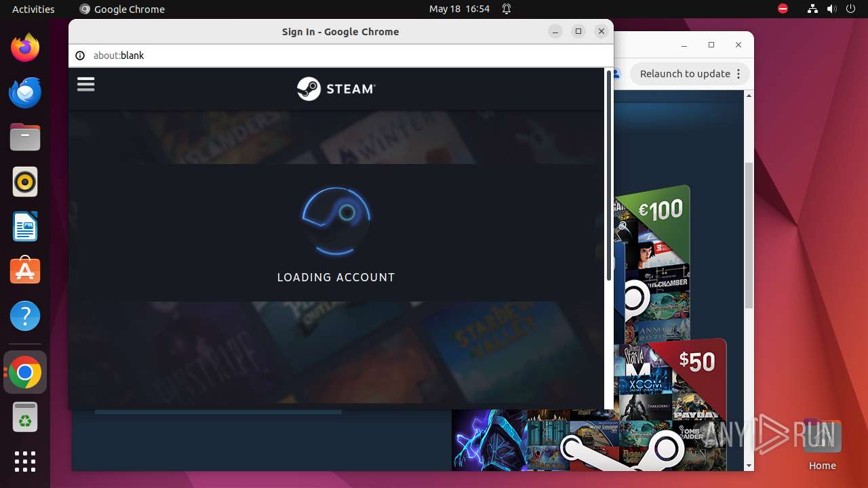Open Rhythmbox music player in dock

[x=25, y=182]
